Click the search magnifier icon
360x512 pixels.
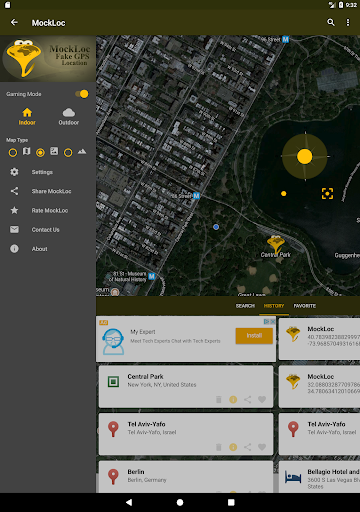coord(331,22)
